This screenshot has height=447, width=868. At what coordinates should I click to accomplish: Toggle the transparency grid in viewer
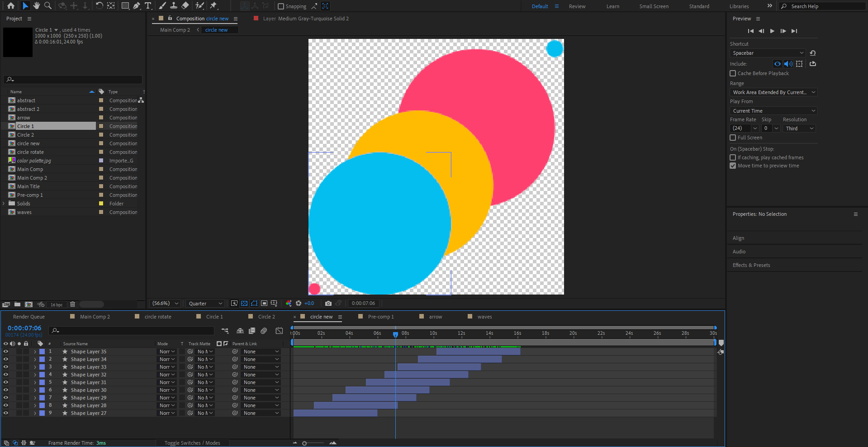coord(244,304)
